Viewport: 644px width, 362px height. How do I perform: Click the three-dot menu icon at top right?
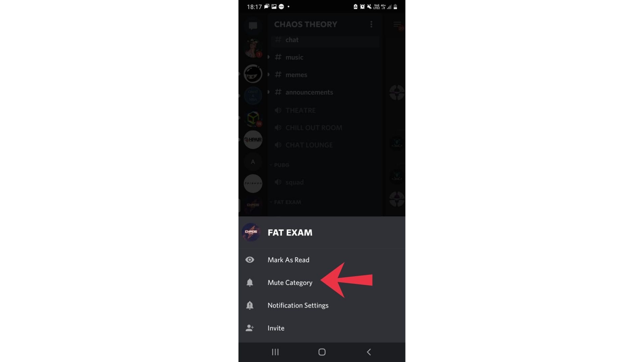[372, 24]
